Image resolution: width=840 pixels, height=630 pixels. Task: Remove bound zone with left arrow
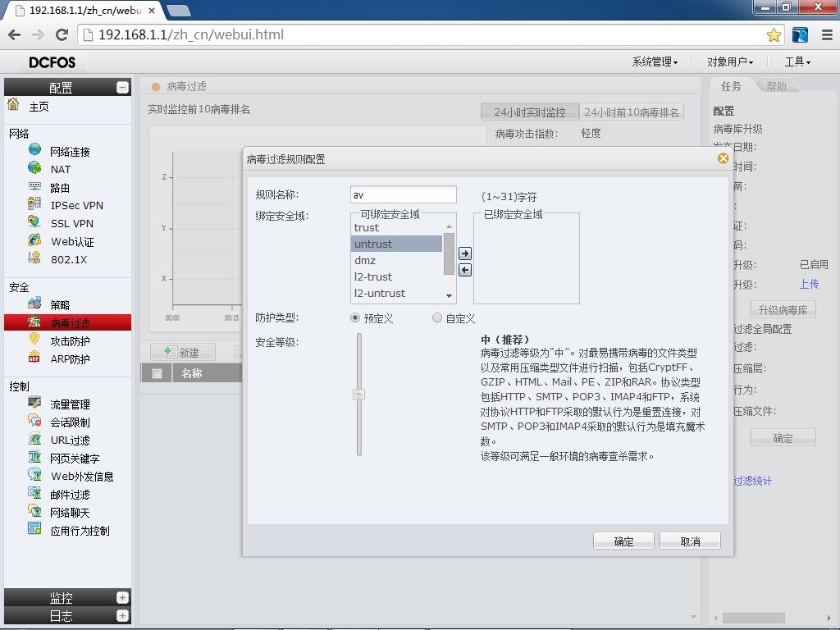pos(465,270)
